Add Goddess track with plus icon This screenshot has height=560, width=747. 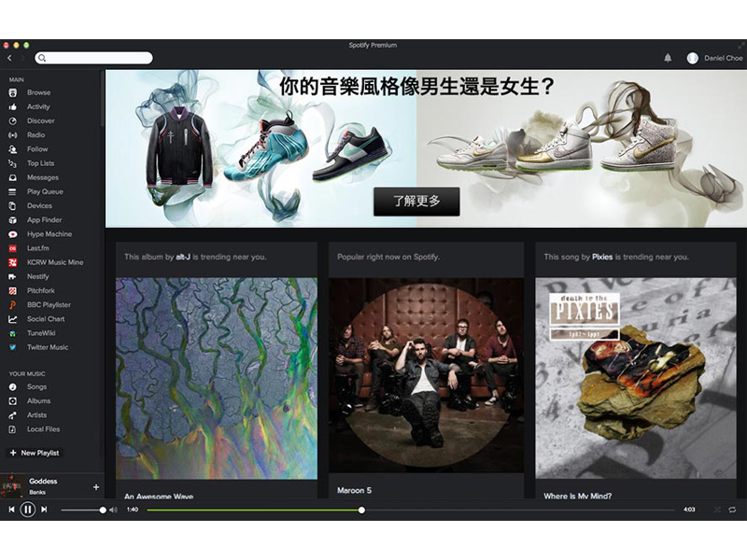point(95,486)
